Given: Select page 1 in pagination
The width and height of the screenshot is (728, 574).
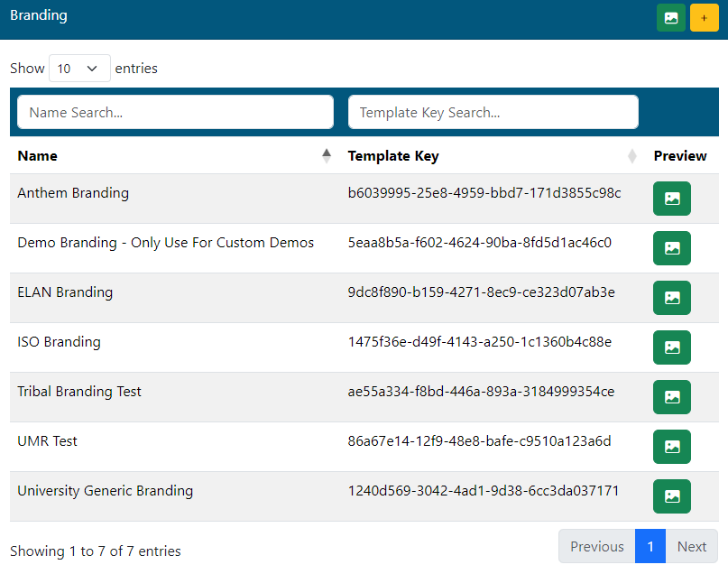Looking at the screenshot, I should (x=650, y=546).
